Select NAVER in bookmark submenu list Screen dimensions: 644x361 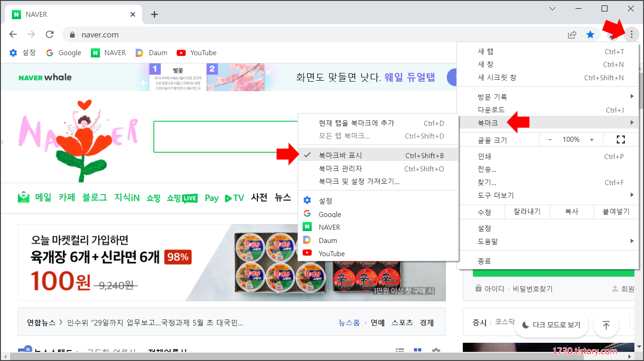coord(378,227)
